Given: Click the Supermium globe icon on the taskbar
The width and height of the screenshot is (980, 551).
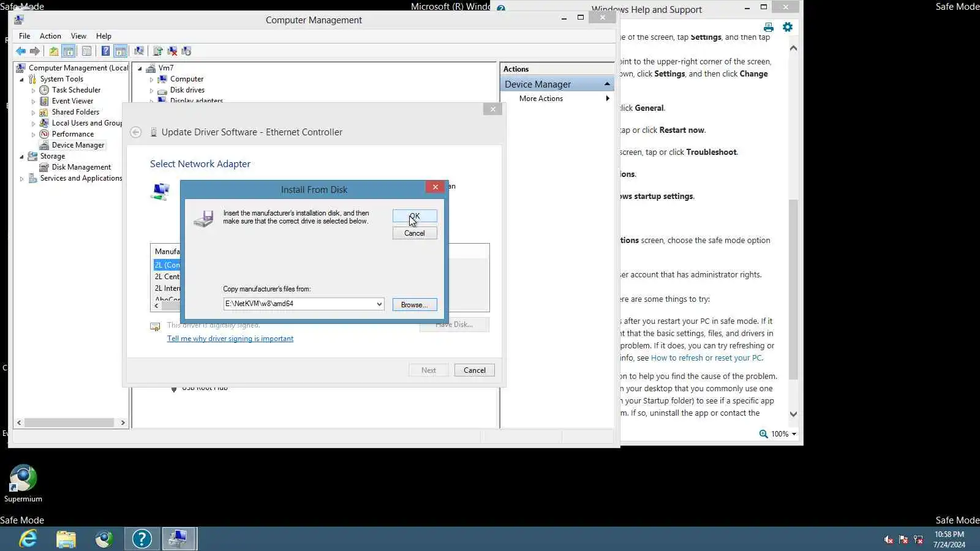Looking at the screenshot, I should pos(104,539).
